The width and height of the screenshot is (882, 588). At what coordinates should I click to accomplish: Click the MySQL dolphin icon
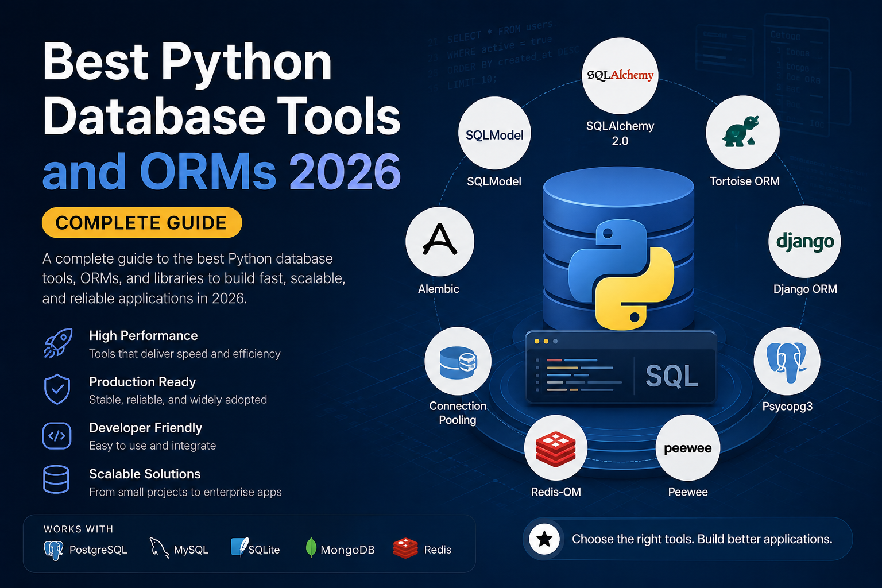[x=158, y=548]
